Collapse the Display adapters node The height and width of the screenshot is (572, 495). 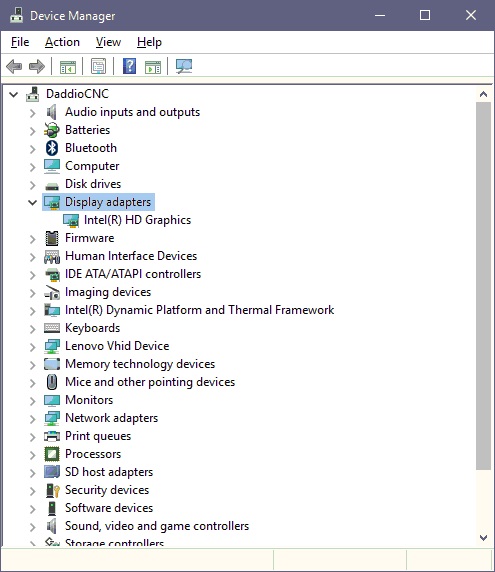(x=32, y=202)
